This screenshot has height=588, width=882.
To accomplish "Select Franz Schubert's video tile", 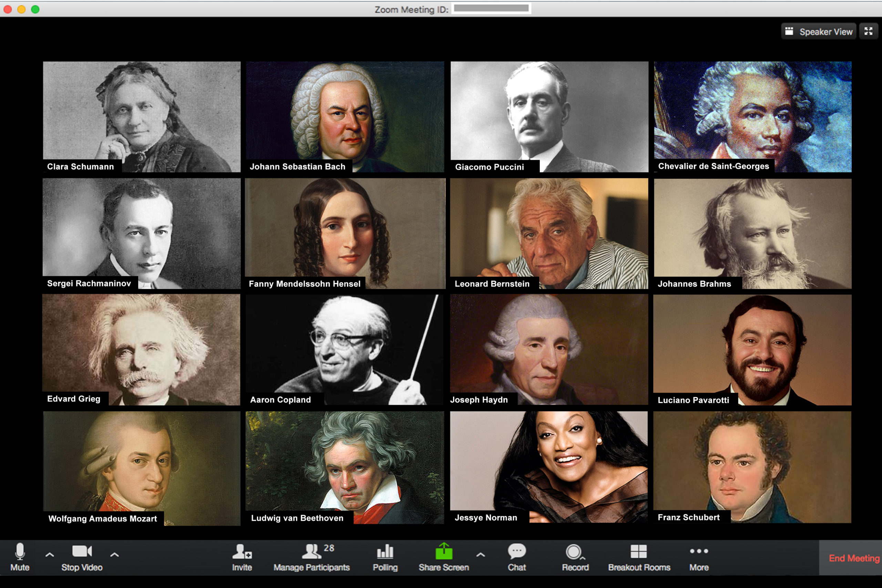I will click(x=752, y=467).
